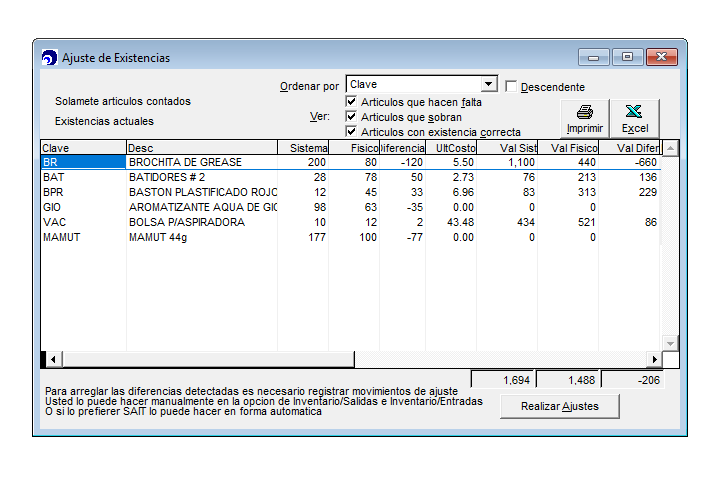
Task: Click the BOLSA P/ASPIRADORA description
Action: [187, 222]
